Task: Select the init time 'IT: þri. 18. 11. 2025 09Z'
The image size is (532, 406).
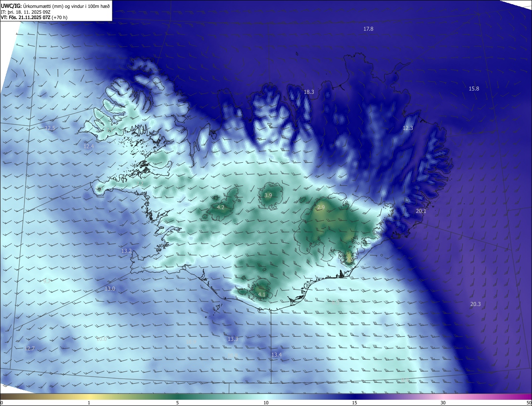Action: [x=25, y=12]
